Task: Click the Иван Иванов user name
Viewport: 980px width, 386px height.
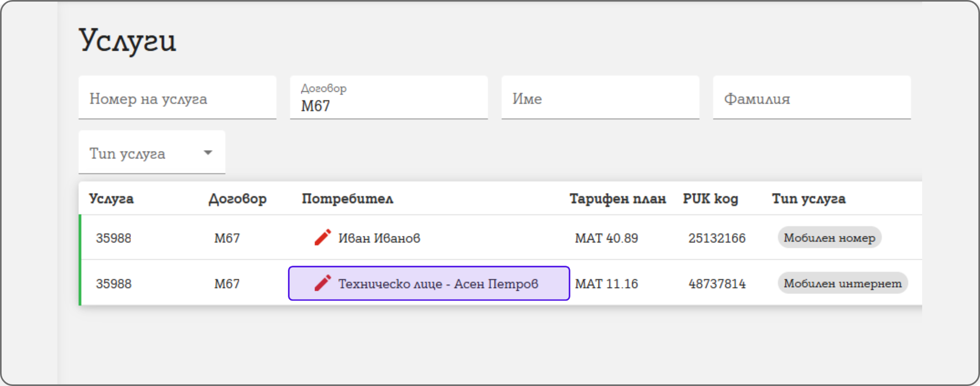Action: 379,238
